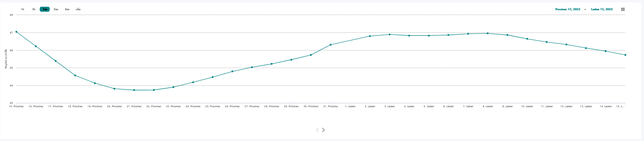Image resolution: width=644 pixels, height=141 pixels.
Task: Click the 12. Leden data point
Action: [x=566, y=44]
